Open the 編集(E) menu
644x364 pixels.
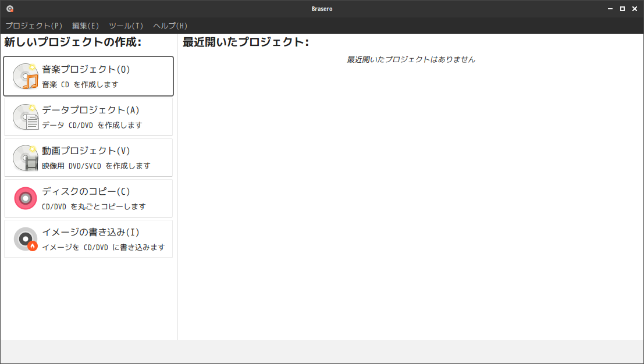click(86, 26)
